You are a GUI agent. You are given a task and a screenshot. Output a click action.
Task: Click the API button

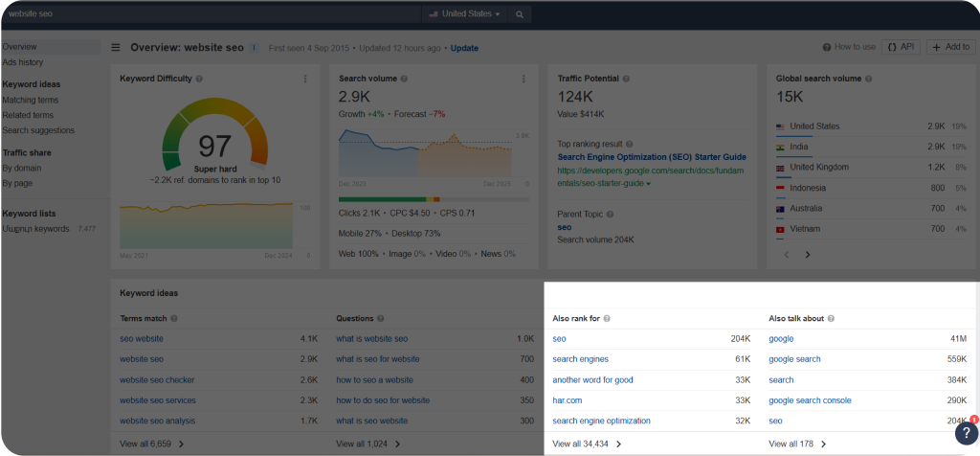901,47
